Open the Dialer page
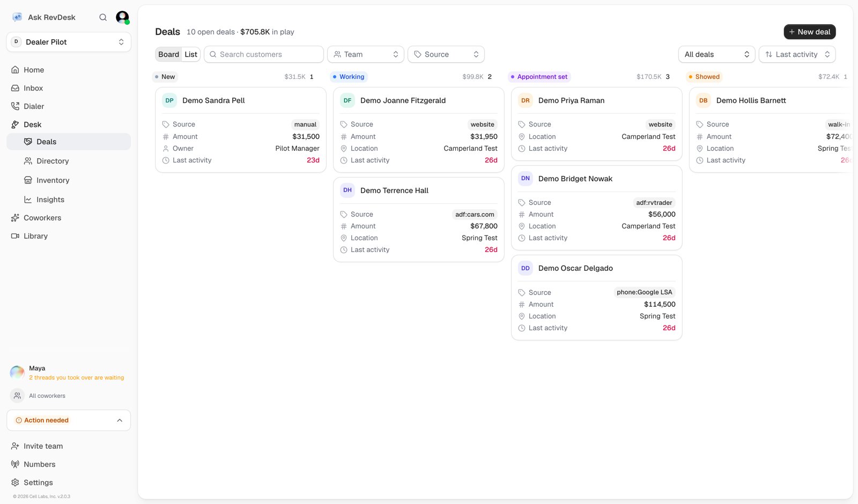The image size is (858, 504). coord(69,106)
